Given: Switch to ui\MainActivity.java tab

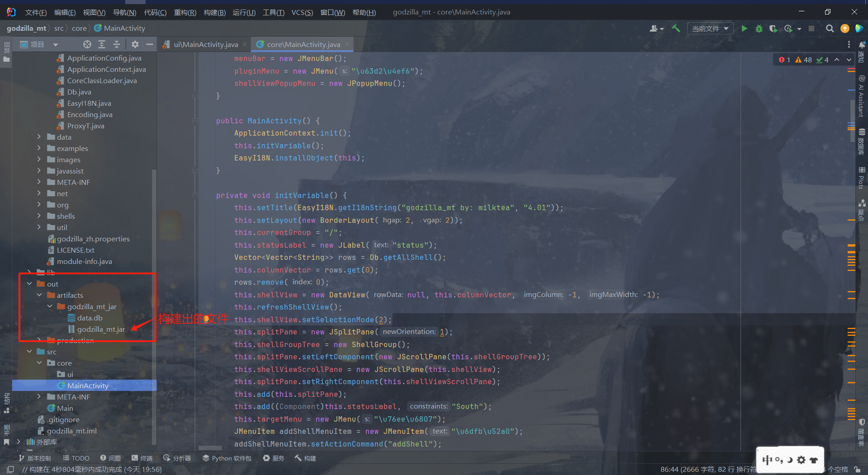Looking at the screenshot, I should click(x=205, y=44).
